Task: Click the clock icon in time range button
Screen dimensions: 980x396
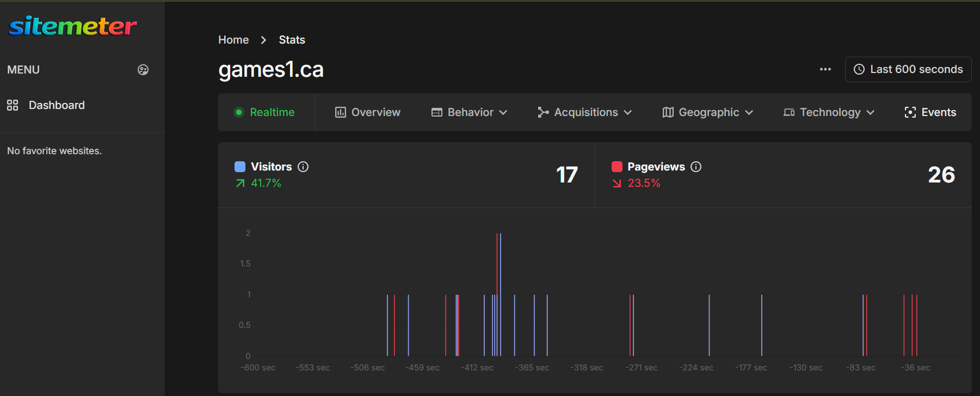Action: coord(859,69)
